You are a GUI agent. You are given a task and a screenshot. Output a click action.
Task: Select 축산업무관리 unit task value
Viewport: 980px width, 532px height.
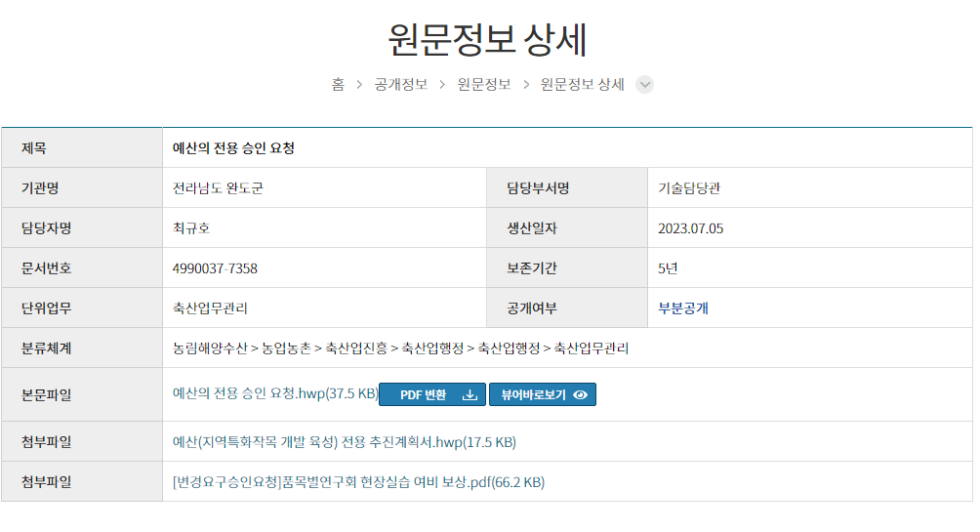point(210,308)
